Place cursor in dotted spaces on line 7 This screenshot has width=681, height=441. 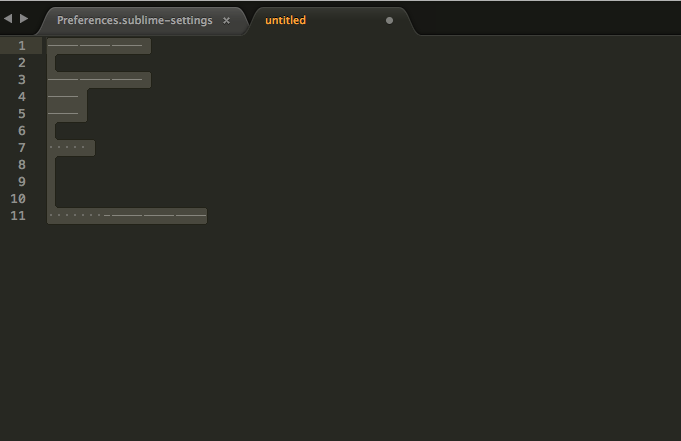[67, 148]
